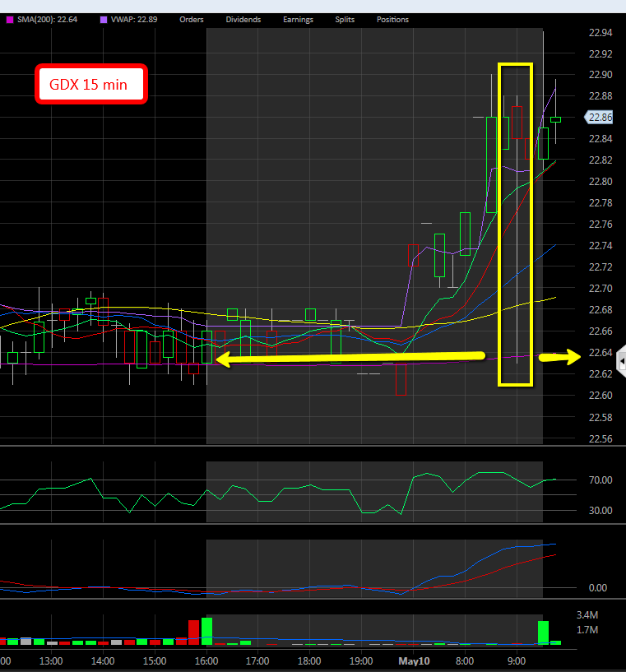Click the 0.00 MACD axis label
This screenshot has width=626, height=672.
click(599, 588)
